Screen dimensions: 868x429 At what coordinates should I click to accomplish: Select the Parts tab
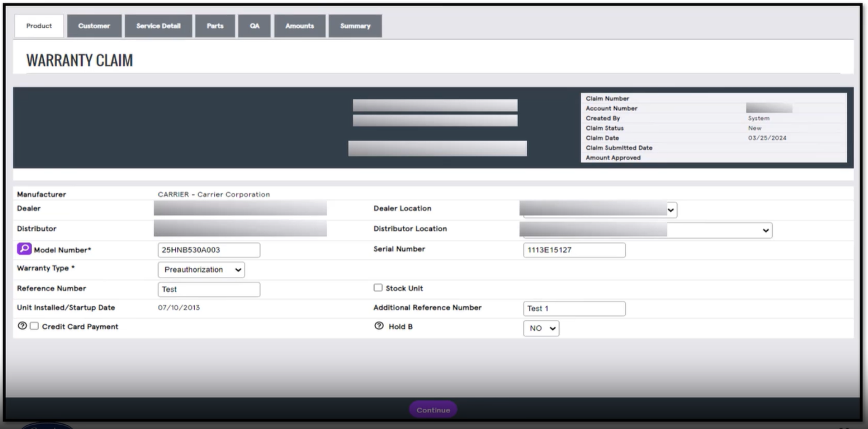click(x=215, y=25)
